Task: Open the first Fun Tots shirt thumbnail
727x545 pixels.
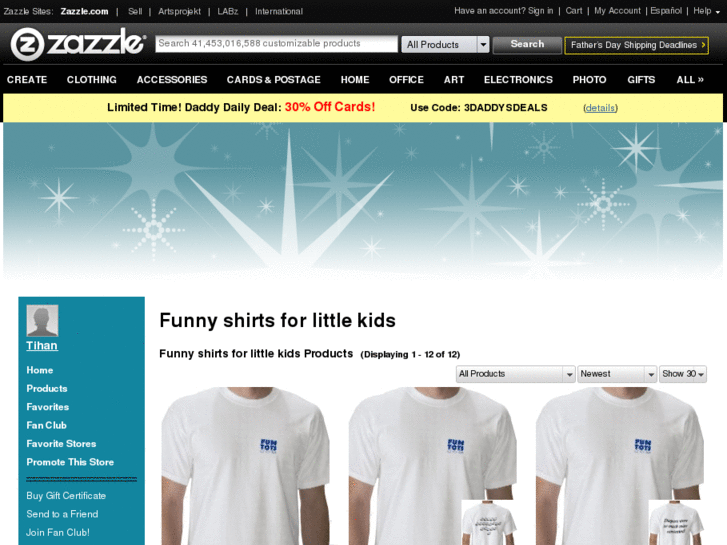Action: click(x=246, y=466)
